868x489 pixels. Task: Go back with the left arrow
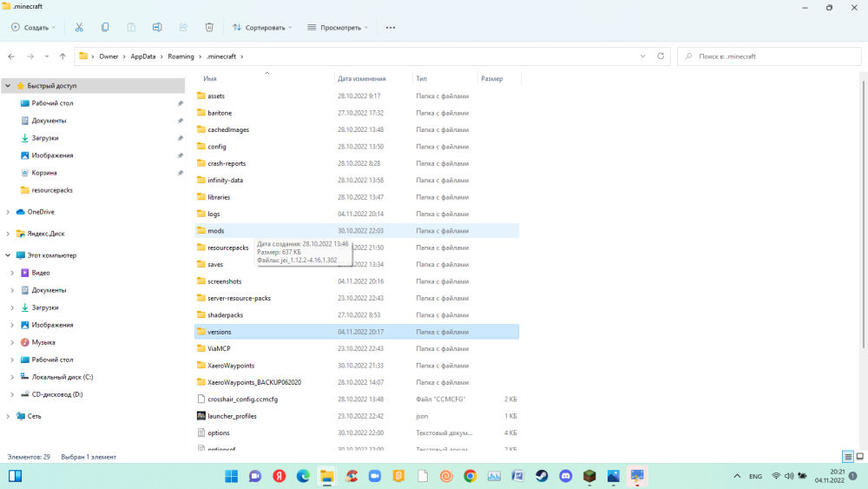(11, 56)
